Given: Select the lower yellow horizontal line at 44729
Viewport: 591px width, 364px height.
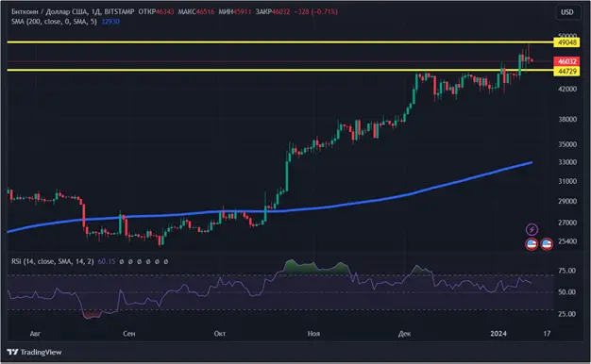Looking at the screenshot, I should (x=280, y=70).
